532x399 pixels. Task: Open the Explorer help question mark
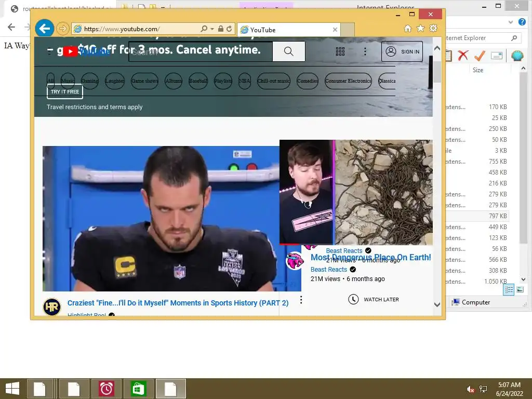pos(522,22)
